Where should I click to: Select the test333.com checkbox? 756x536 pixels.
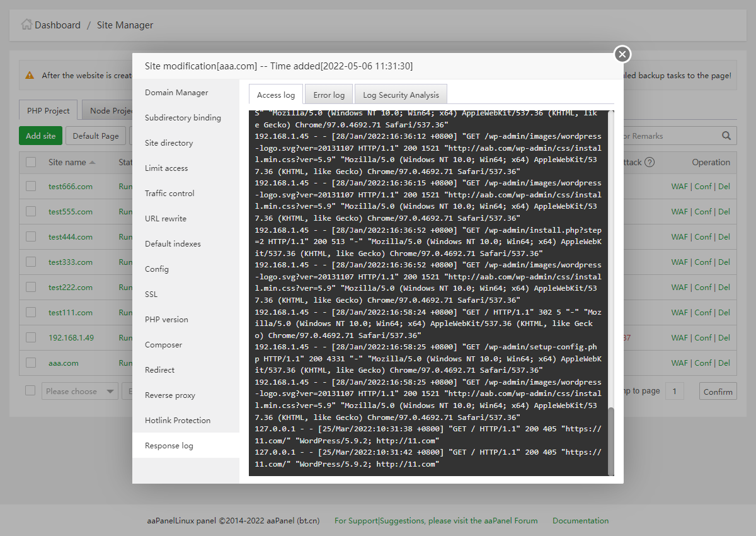click(x=31, y=262)
